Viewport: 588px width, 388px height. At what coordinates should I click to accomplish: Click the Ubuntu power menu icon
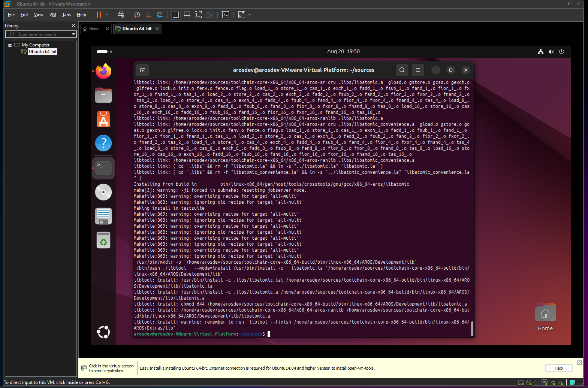(561, 52)
